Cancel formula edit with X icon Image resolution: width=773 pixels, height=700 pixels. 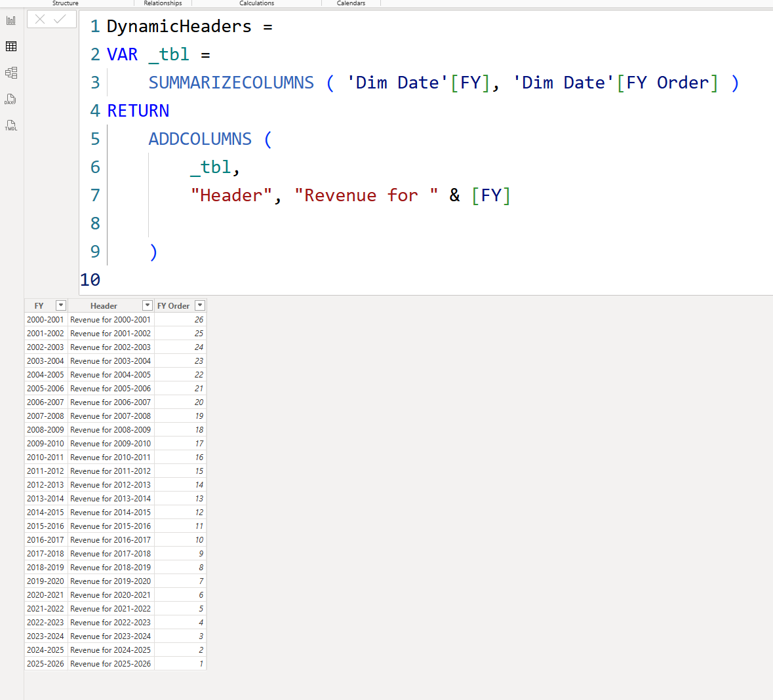[x=40, y=19]
